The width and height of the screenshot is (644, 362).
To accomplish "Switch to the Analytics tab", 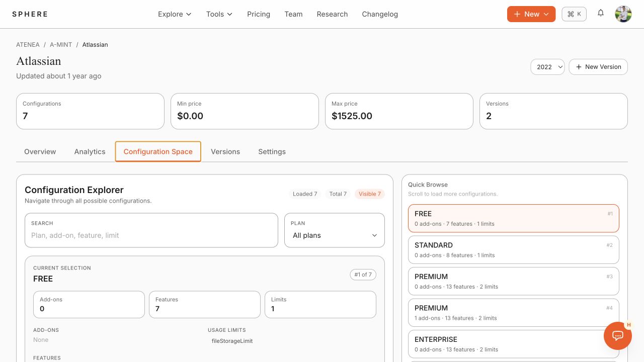I will tap(90, 151).
